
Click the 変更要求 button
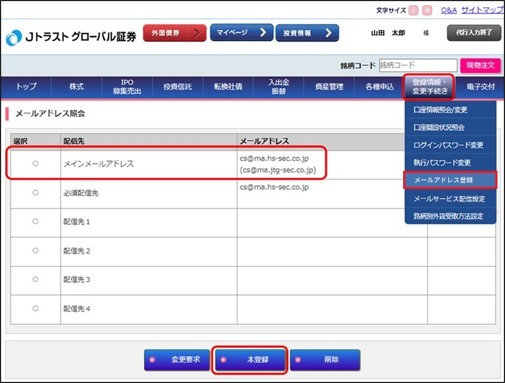177,360
